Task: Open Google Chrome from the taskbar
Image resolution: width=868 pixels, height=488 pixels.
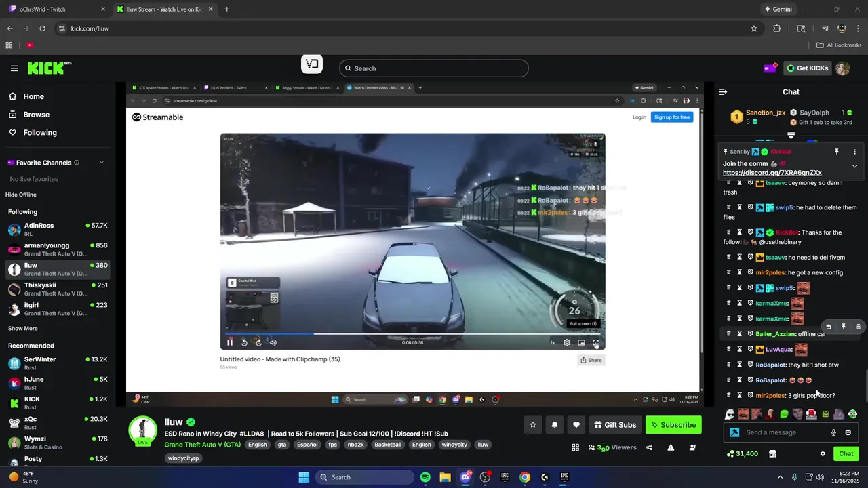Action: click(x=525, y=477)
